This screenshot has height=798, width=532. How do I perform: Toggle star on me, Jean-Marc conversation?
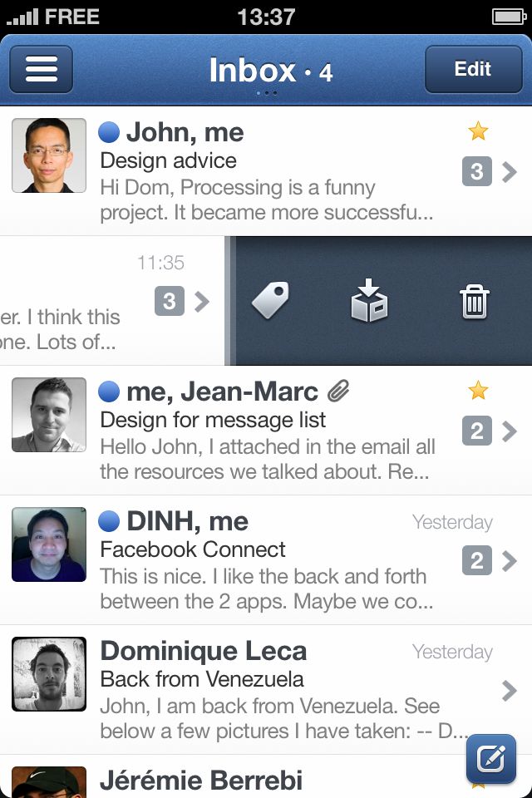(477, 390)
